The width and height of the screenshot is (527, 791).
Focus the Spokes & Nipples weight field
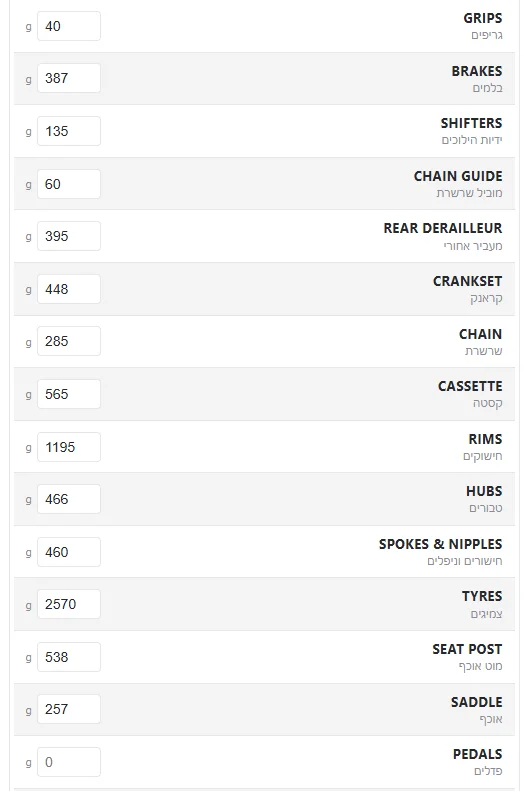point(69,552)
